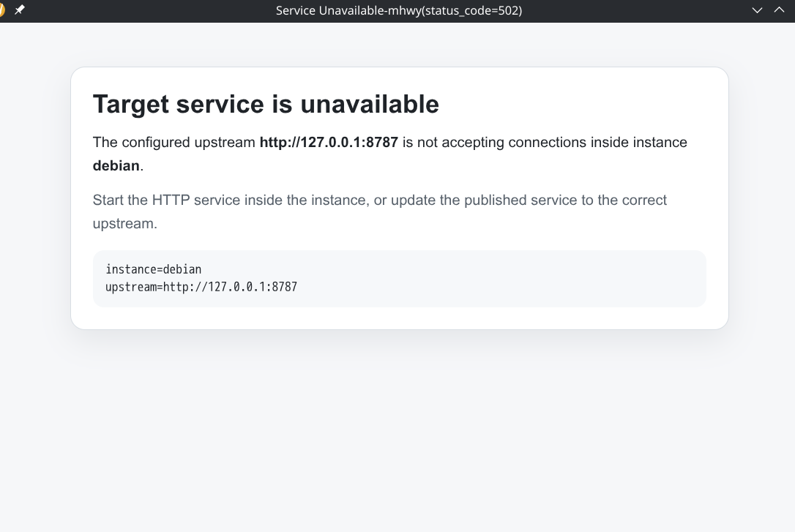The height and width of the screenshot is (532, 795).
Task: Click the upward chevron in title bar
Action: coord(780,10)
